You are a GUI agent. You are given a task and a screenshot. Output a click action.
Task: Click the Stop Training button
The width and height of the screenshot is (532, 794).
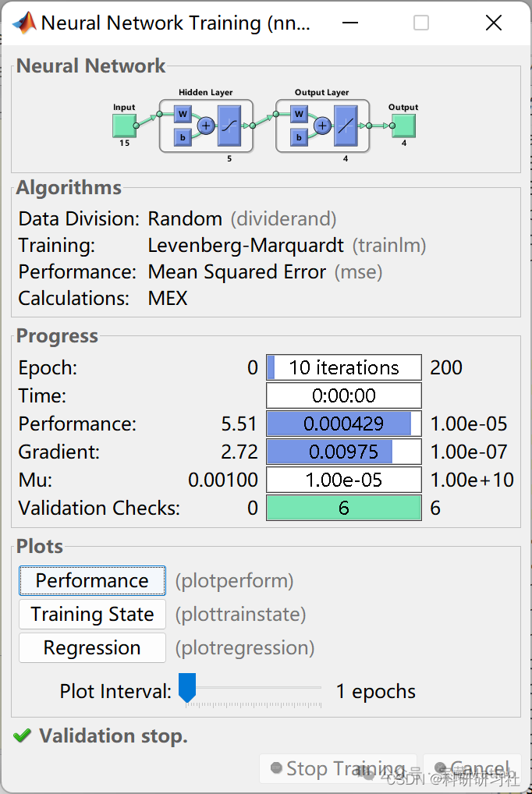[338, 769]
